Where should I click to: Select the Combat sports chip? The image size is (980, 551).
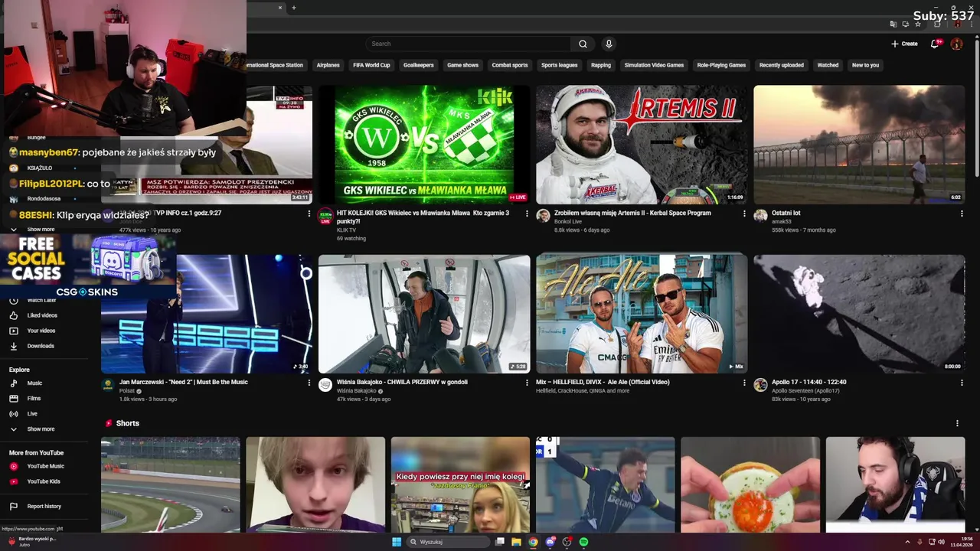[510, 65]
